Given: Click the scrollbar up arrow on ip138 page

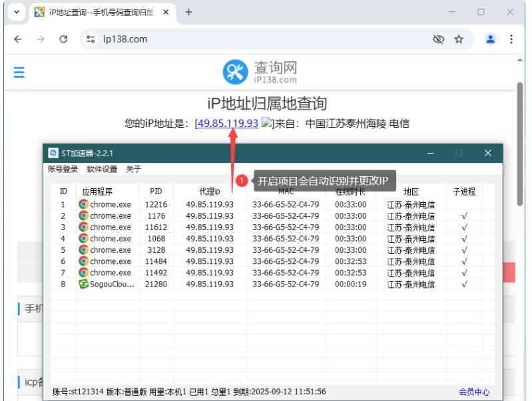Looking at the screenshot, I should (x=520, y=60).
